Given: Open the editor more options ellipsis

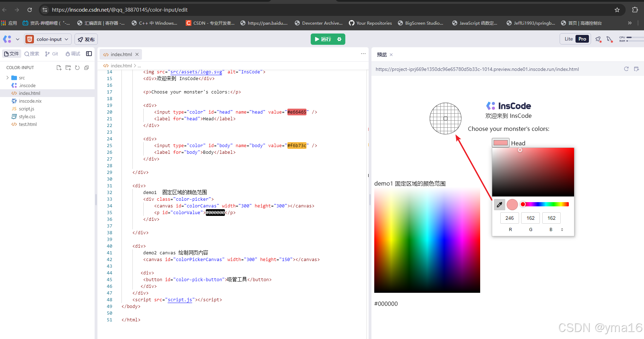Looking at the screenshot, I should 363,54.
